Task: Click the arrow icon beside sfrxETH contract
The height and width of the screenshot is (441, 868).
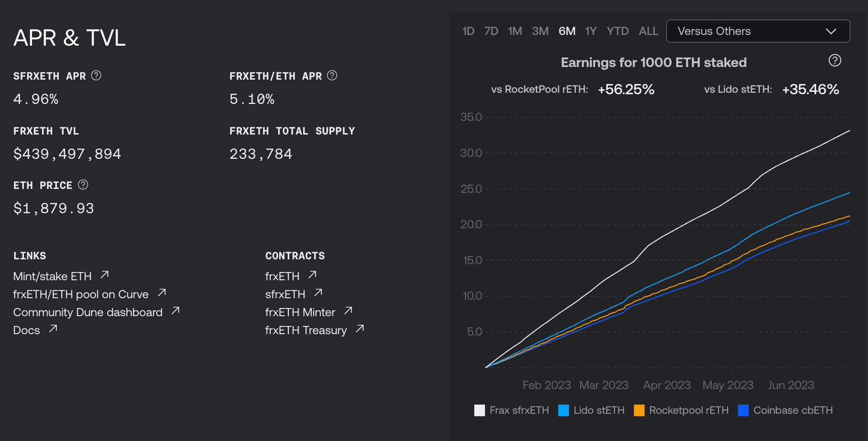Action: tap(318, 293)
